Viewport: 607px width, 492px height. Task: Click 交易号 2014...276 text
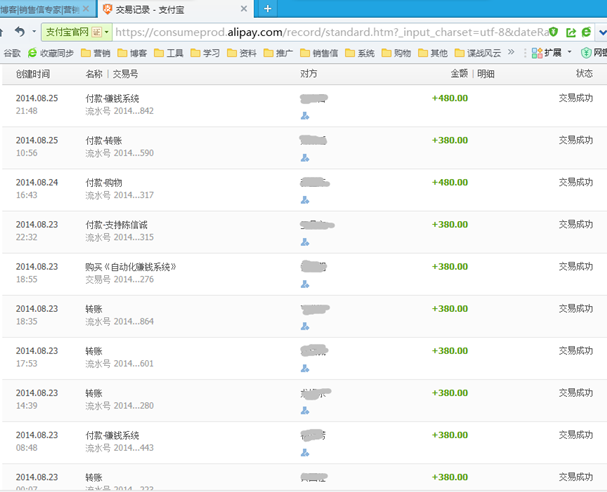point(120,279)
